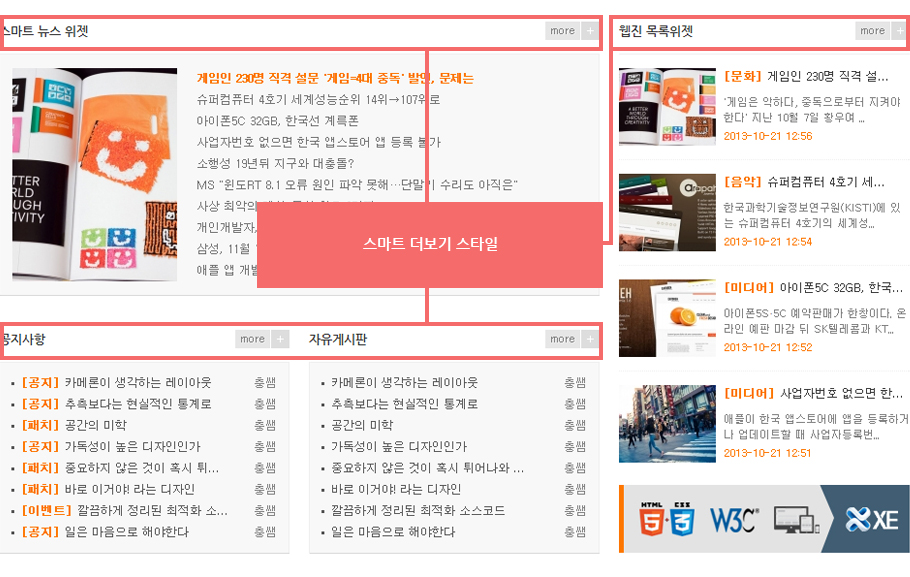Open the city street thumbnail beside 사업자번호 article

click(667, 424)
